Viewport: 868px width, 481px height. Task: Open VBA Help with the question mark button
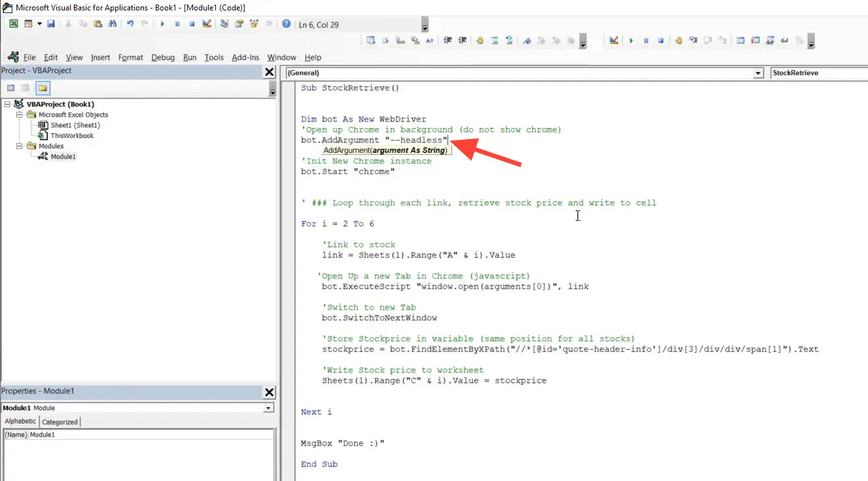click(x=286, y=24)
